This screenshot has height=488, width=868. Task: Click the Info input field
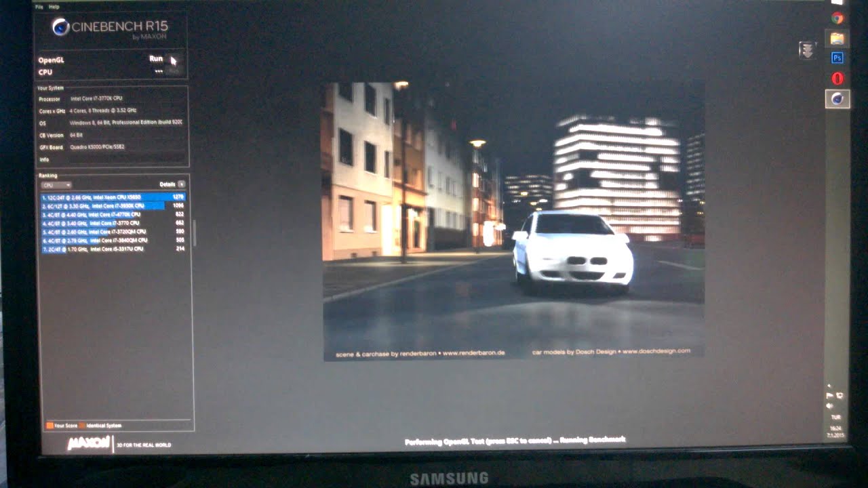pos(127,159)
